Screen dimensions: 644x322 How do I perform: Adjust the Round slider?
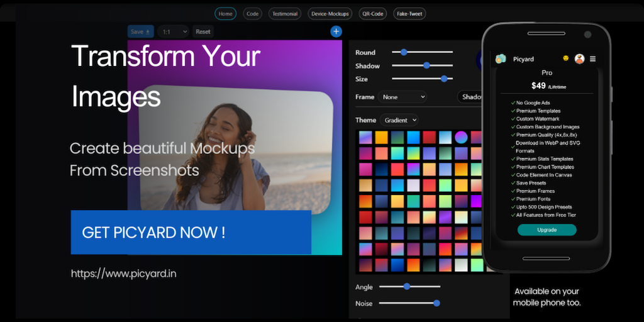[x=422, y=52]
